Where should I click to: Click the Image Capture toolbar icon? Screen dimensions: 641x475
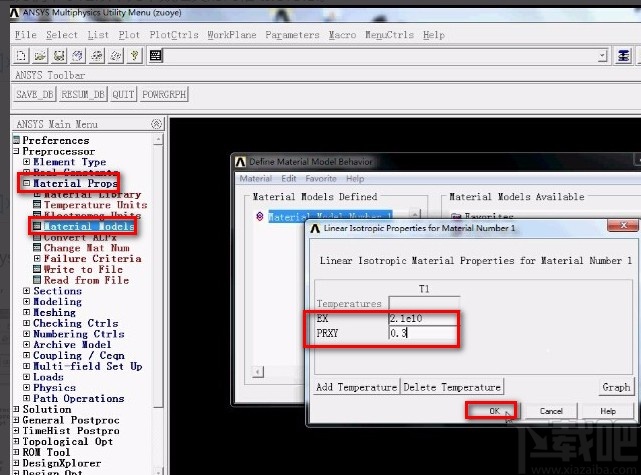pyautogui.click(x=97, y=56)
